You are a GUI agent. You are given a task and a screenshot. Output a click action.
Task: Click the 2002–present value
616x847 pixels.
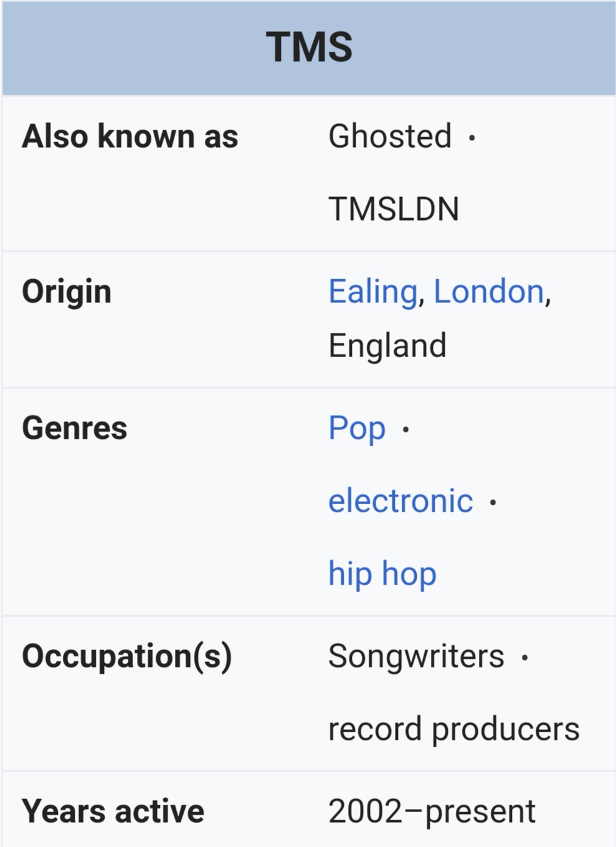pos(432,812)
